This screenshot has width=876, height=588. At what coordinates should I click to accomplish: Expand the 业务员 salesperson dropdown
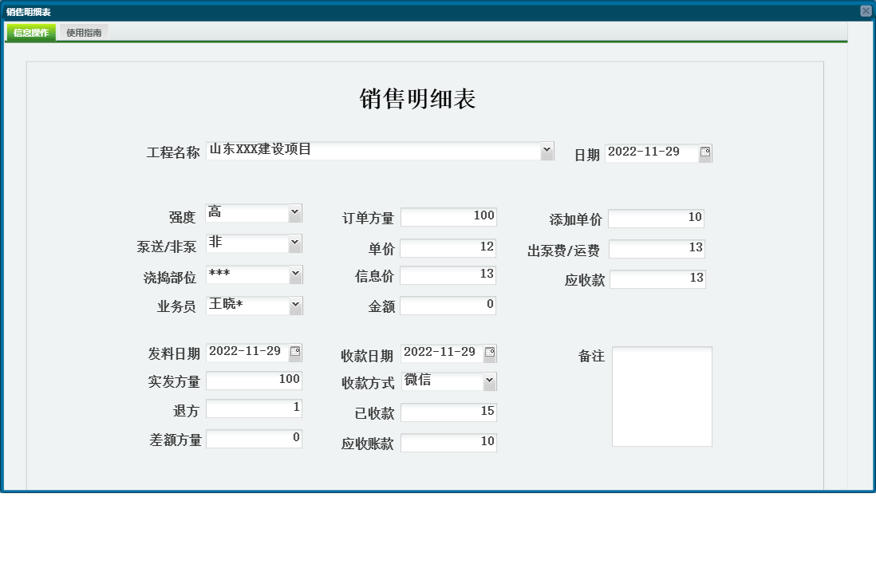[x=294, y=304]
